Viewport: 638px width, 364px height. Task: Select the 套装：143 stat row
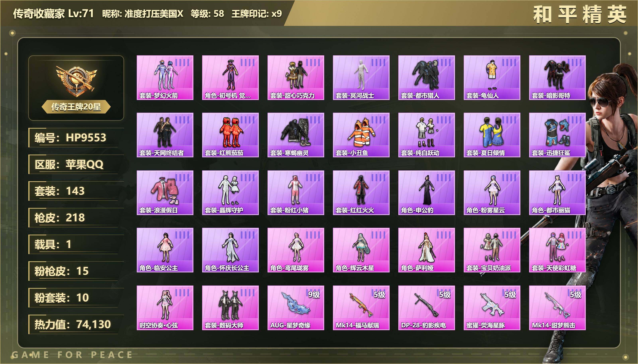click(76, 191)
